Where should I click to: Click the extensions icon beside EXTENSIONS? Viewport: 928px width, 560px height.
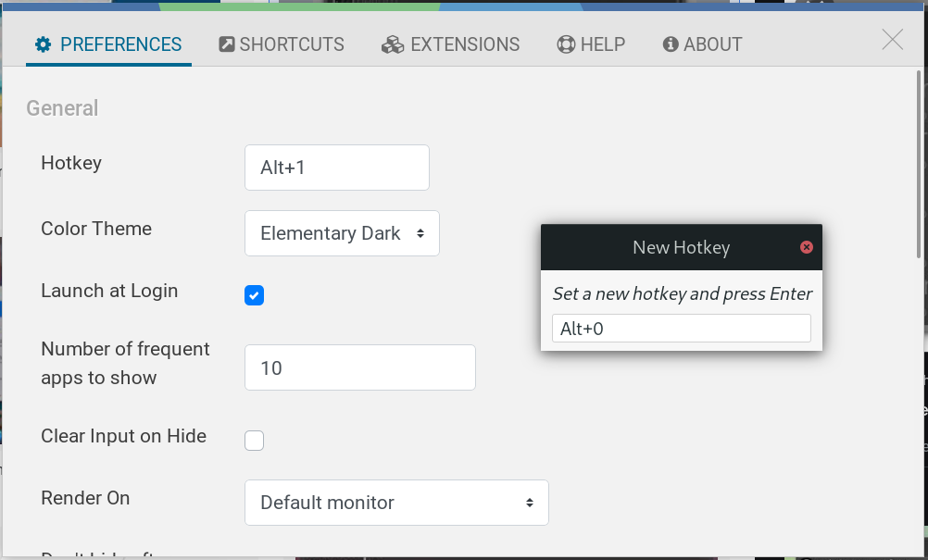[x=392, y=44]
